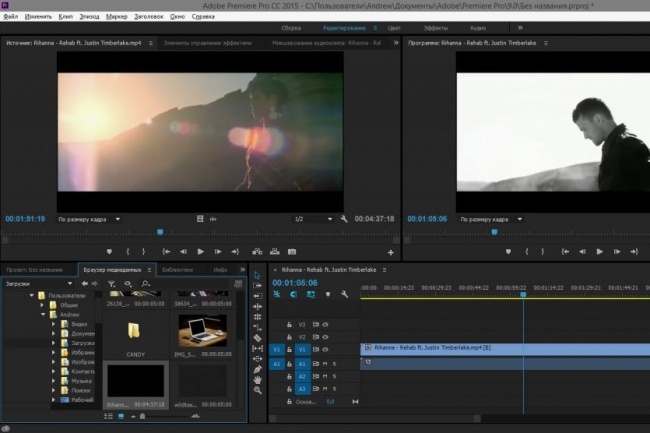Switch to Цвет workspace
Viewport: 650px width, 433px height.
point(394,28)
